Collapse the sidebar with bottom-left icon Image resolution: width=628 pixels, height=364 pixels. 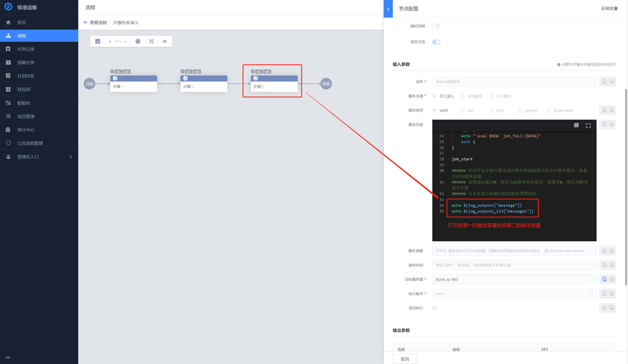point(8,358)
